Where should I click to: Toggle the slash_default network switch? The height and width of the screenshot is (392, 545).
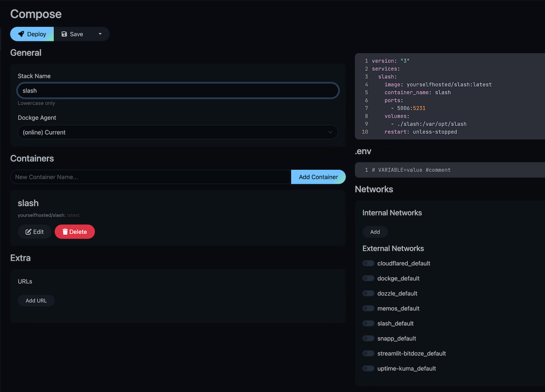[x=368, y=323]
